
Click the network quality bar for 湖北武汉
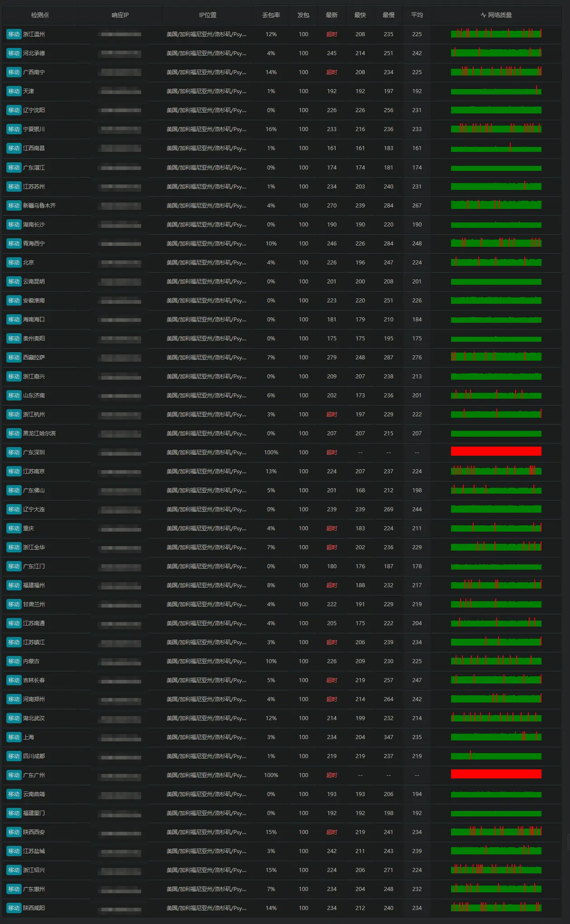(496, 718)
